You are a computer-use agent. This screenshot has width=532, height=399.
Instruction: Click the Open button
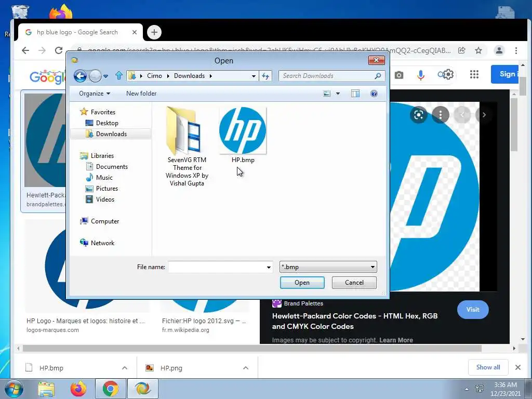302,283
